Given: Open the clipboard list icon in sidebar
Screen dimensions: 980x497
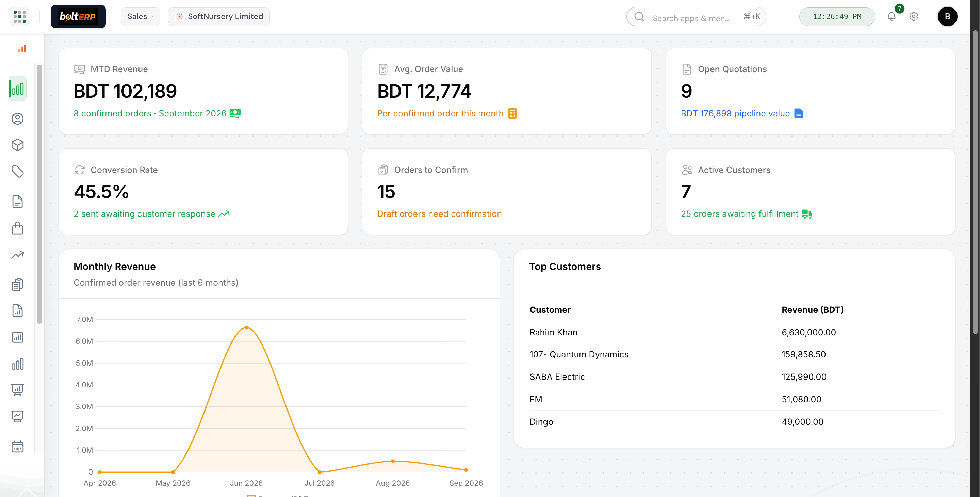Looking at the screenshot, I should [x=17, y=284].
